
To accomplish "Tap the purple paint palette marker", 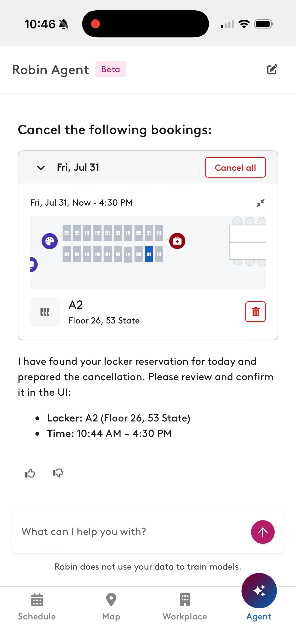I will [50, 241].
